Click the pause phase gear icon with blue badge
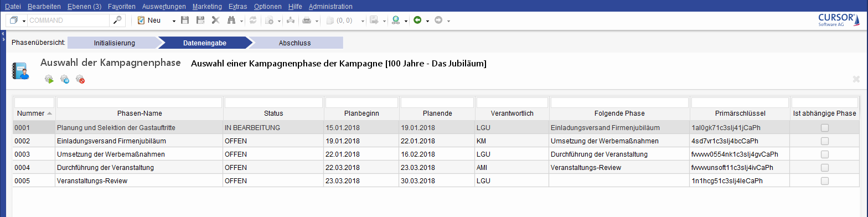Viewport: 868px width, 217px height. click(x=65, y=80)
